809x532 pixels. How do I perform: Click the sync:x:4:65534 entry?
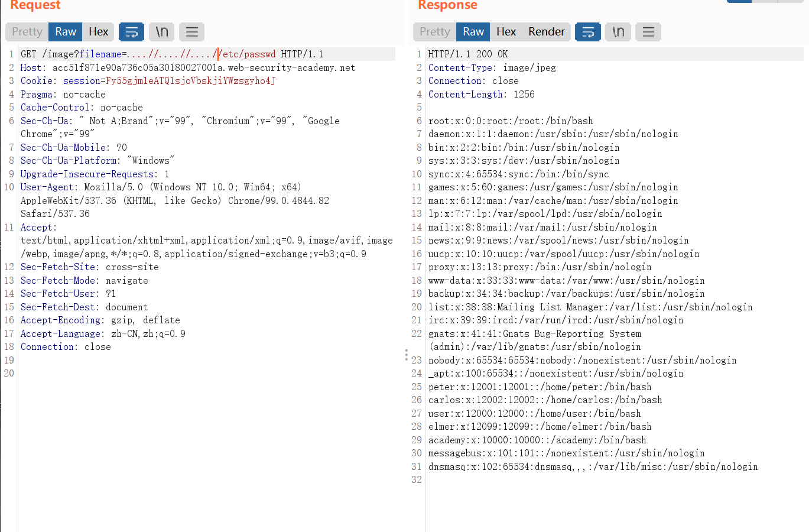[x=519, y=174]
